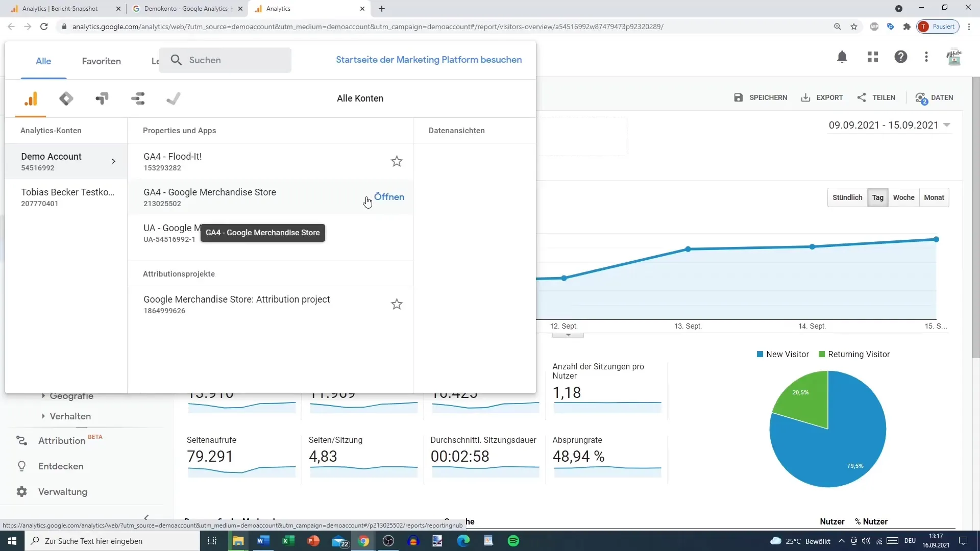Open a new browser tab
The width and height of the screenshot is (980, 551).
(x=382, y=9)
